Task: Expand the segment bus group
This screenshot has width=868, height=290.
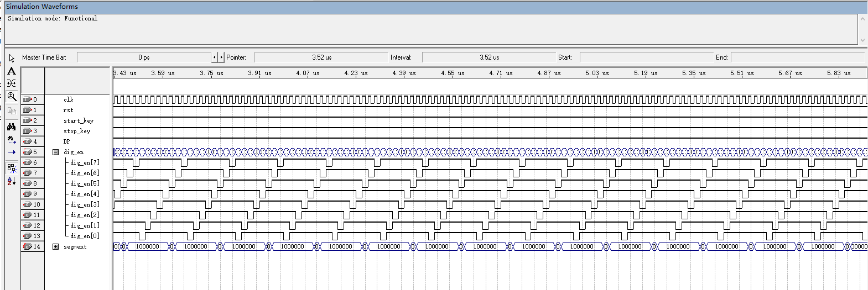Action: (55, 247)
